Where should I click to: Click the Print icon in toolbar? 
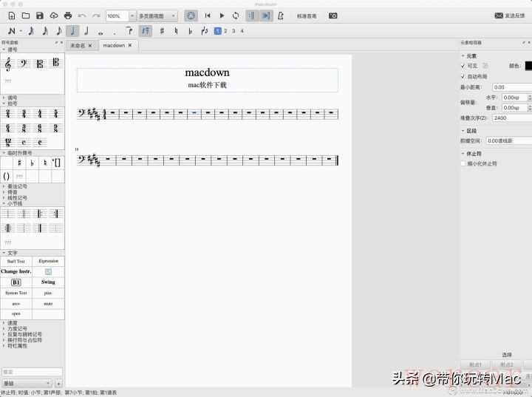coord(68,16)
